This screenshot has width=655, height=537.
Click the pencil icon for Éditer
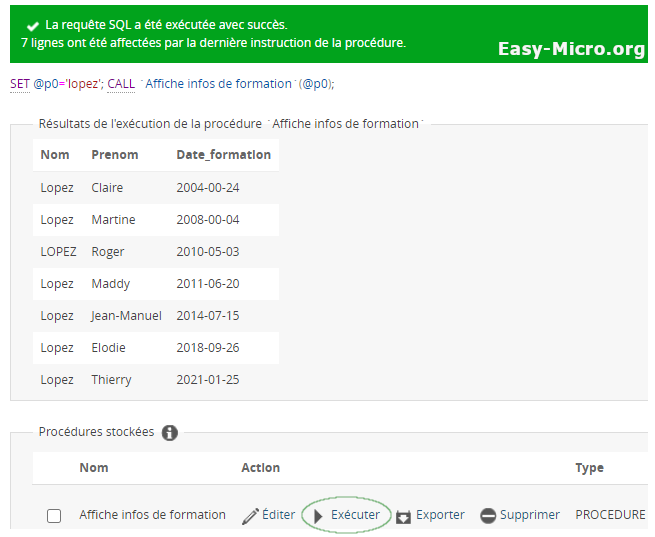pyautogui.click(x=250, y=516)
